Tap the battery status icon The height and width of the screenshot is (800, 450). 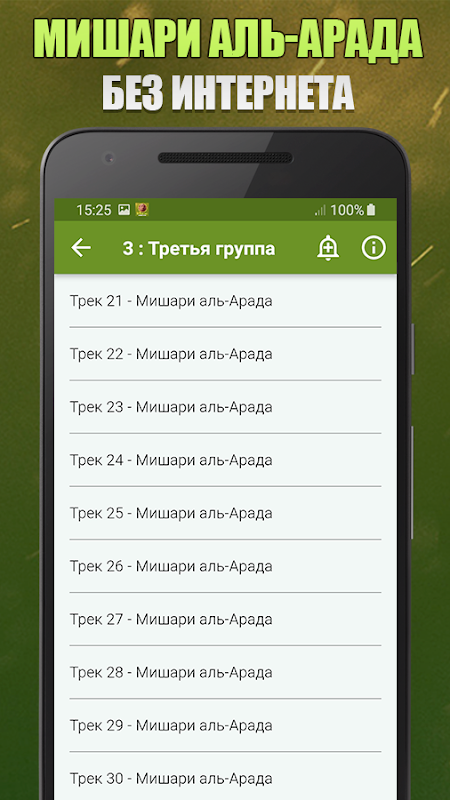point(371,210)
